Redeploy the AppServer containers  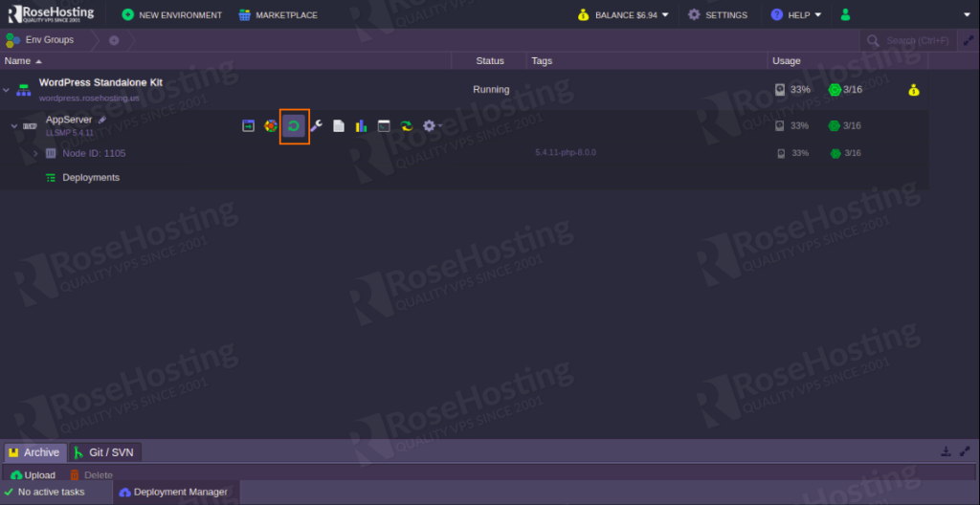pyautogui.click(x=406, y=126)
